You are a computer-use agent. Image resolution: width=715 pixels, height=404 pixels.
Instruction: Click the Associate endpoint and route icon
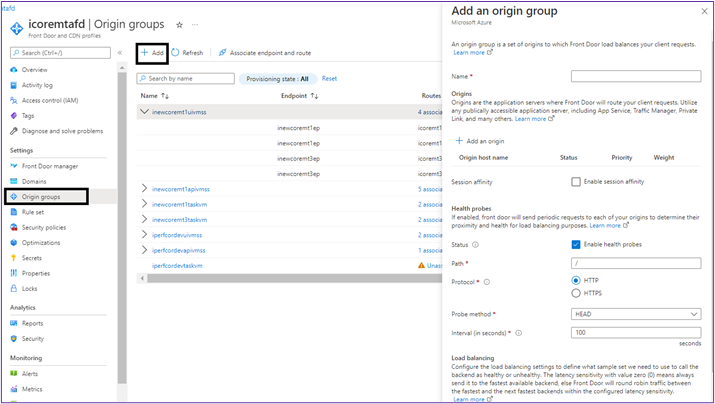(222, 53)
